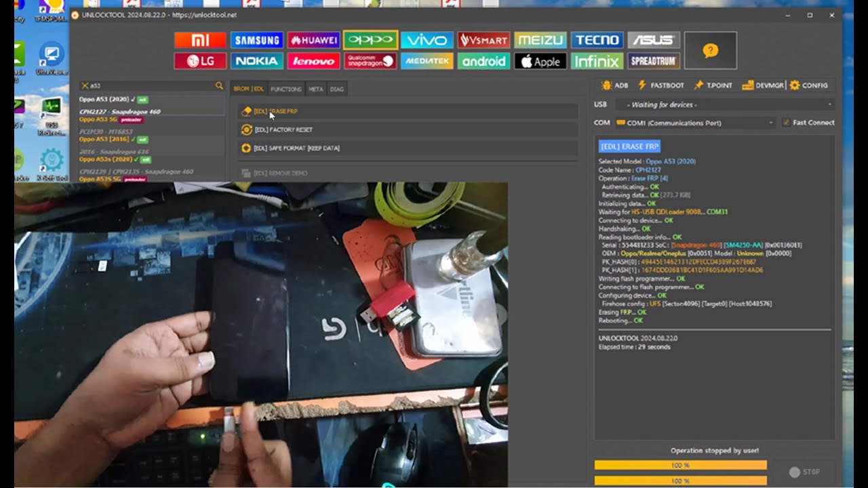Select the Android logo
Screen dimensions: 868x488
pyautogui.click(x=484, y=61)
